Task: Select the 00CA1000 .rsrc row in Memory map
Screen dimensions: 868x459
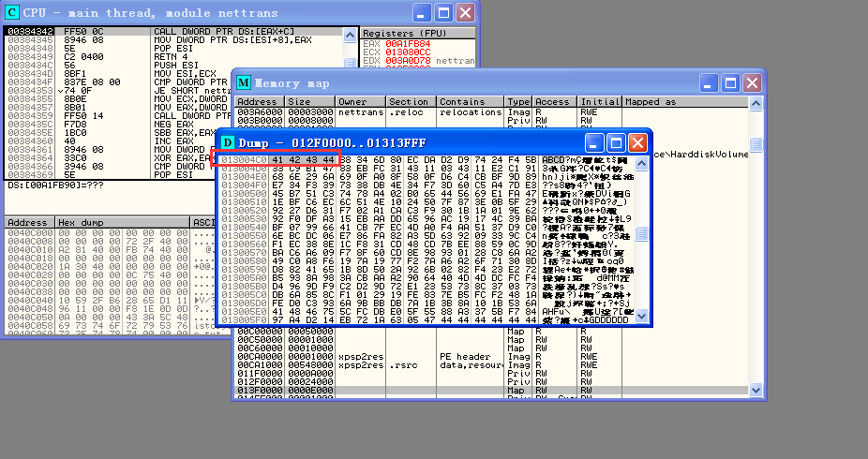Action: [491, 365]
